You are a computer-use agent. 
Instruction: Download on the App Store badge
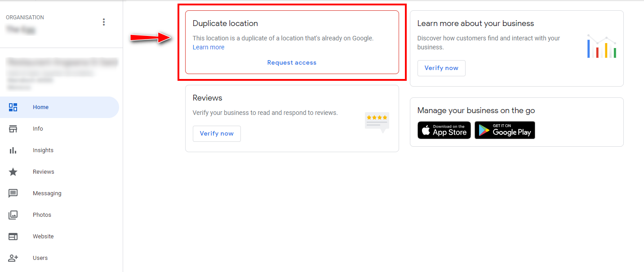[x=444, y=130]
